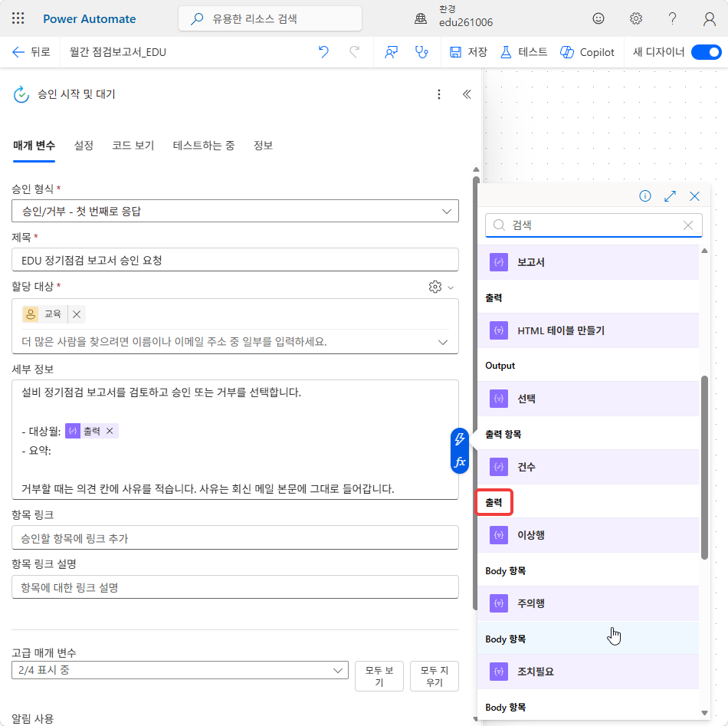Screen dimensions: 728x726
Task: Click the 모두 지우기 button
Action: [x=435, y=676]
